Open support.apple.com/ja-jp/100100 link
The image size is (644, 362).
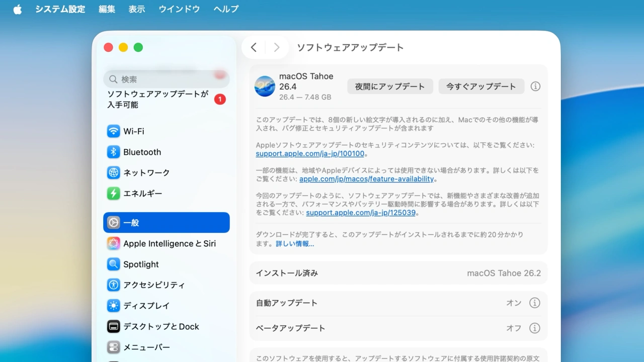pyautogui.click(x=310, y=154)
